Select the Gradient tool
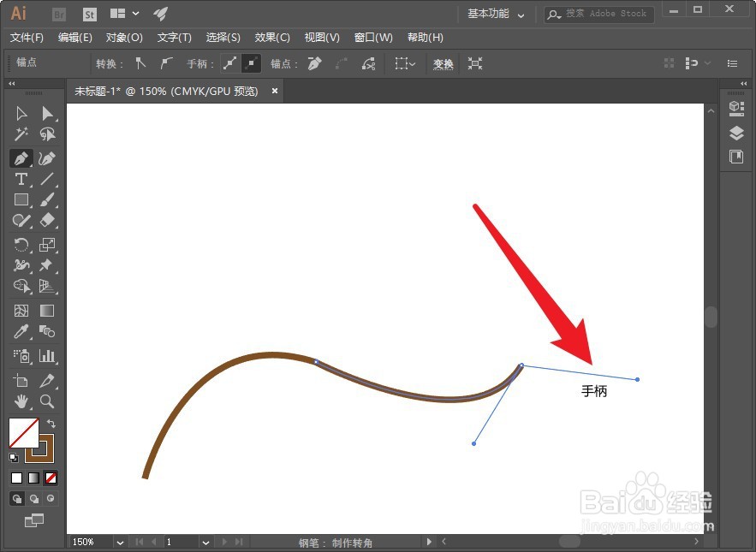 point(47,311)
